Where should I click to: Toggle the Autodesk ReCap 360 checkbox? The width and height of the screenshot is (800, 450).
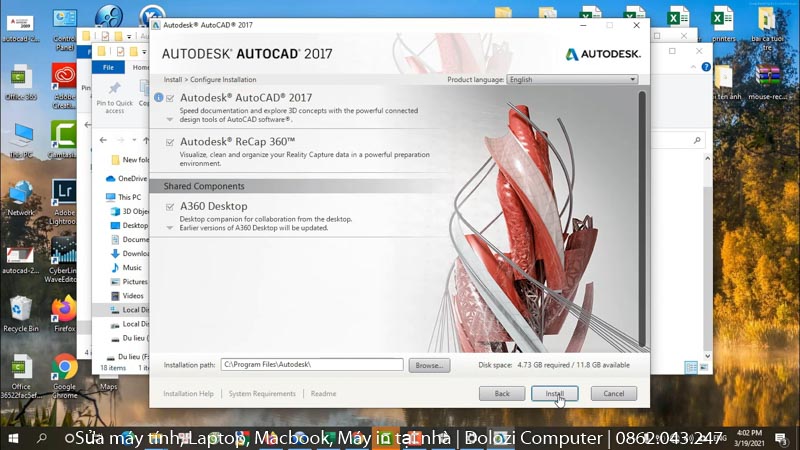[x=171, y=142]
